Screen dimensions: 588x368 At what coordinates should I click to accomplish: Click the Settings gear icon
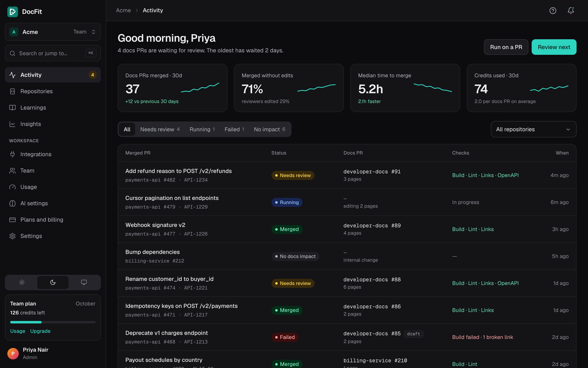point(12,236)
